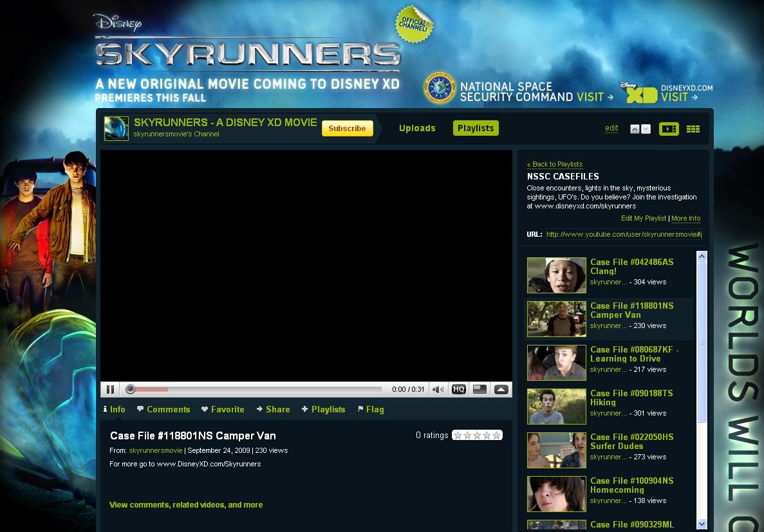Add the video to Favorite
The image size is (764, 532).
pyautogui.click(x=223, y=409)
